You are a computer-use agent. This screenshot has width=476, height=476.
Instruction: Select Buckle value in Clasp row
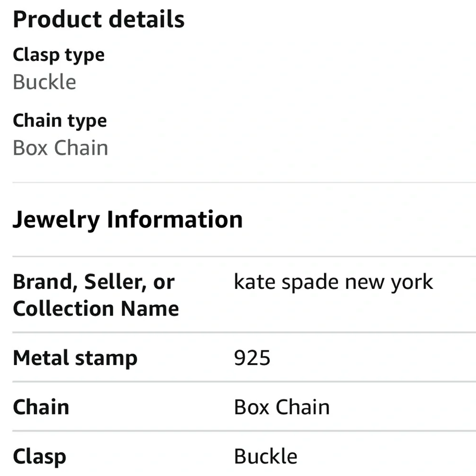[266, 457]
